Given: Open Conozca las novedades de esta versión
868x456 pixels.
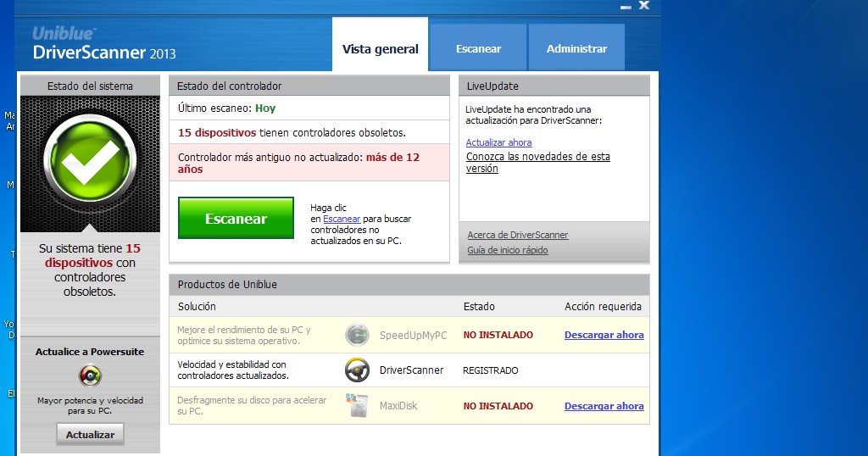Looking at the screenshot, I should tap(537, 162).
